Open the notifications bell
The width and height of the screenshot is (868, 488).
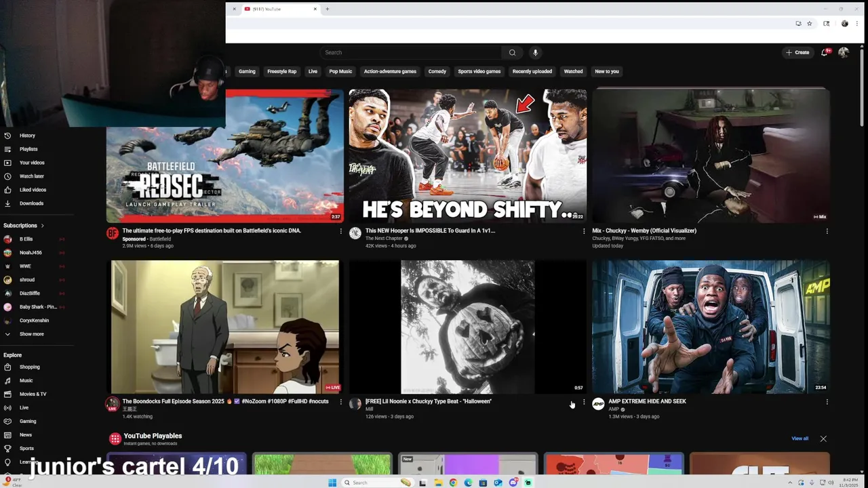point(825,52)
